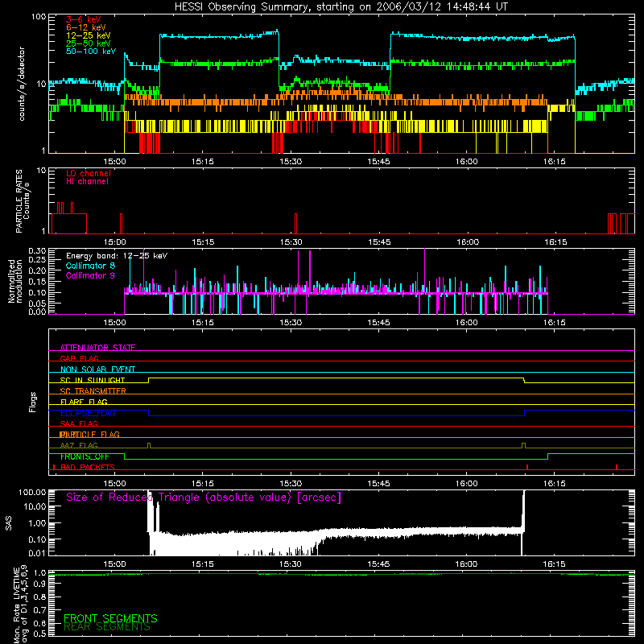Click the "PARTICLE RATES" axis title
644x644 pixels.
(19, 201)
